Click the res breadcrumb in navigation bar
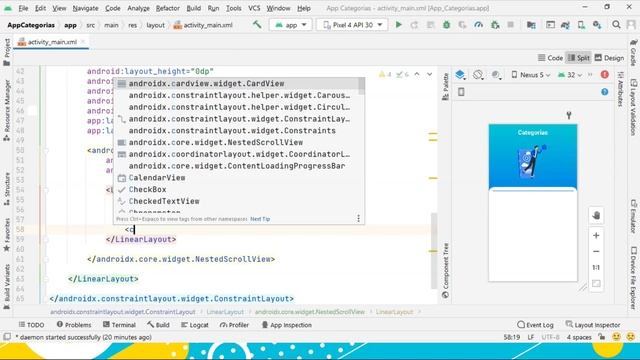 (x=132, y=25)
